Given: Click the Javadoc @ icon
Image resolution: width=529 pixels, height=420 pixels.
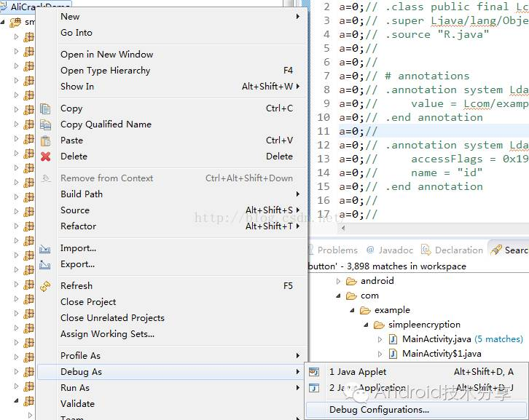Looking at the screenshot, I should pyautogui.click(x=370, y=250).
